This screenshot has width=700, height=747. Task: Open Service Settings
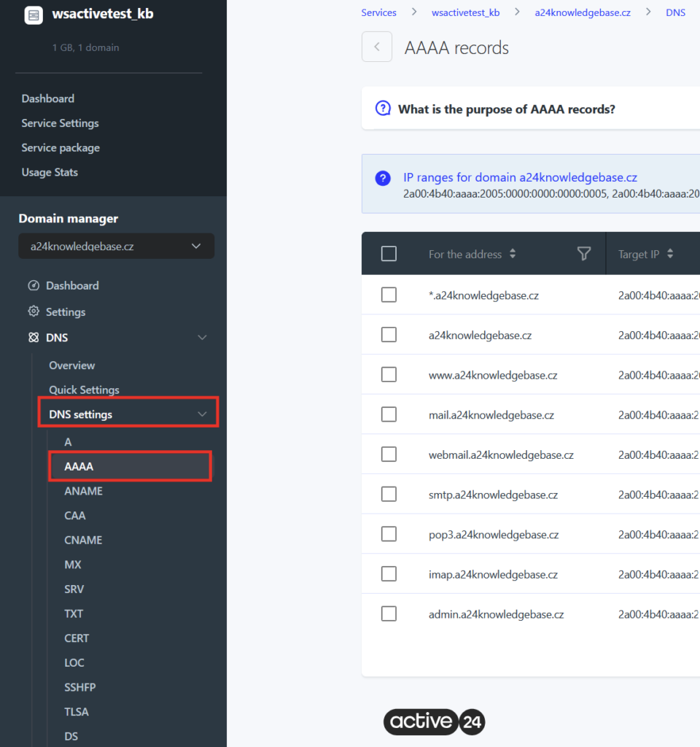click(x=60, y=123)
